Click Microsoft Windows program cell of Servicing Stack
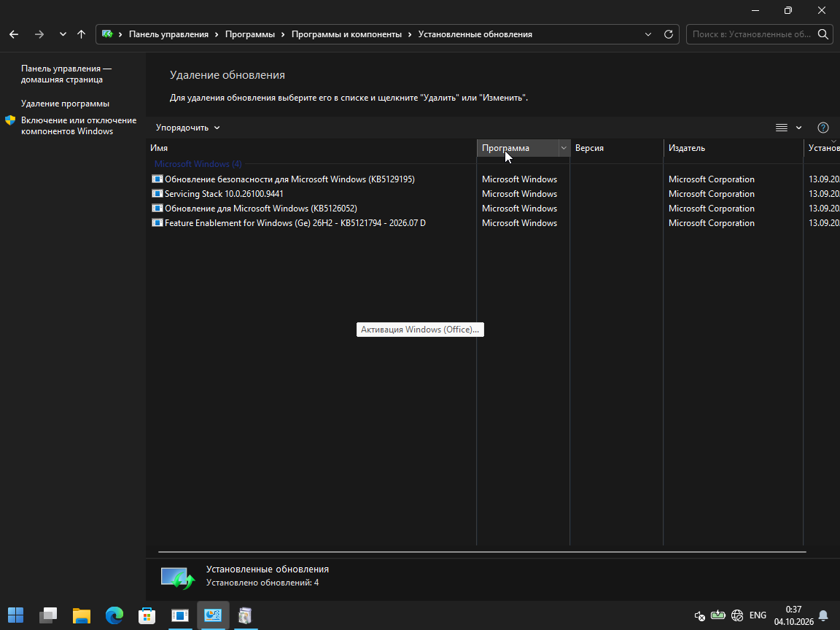The width and height of the screenshot is (840, 630). [519, 193]
